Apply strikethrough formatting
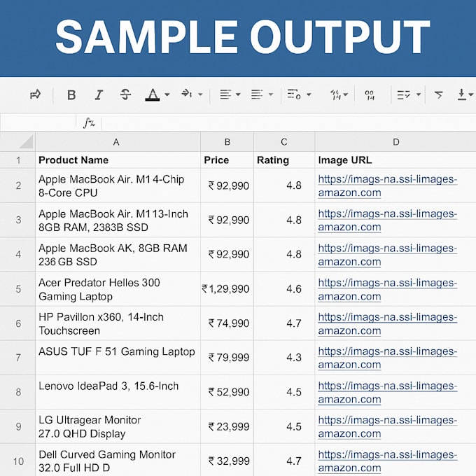 [x=125, y=94]
